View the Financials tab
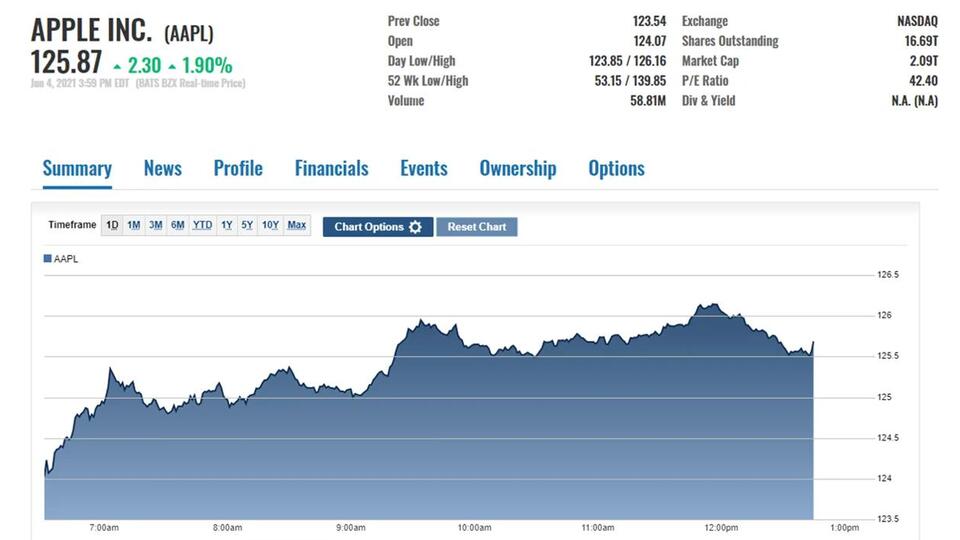The image size is (960, 540). tap(331, 168)
